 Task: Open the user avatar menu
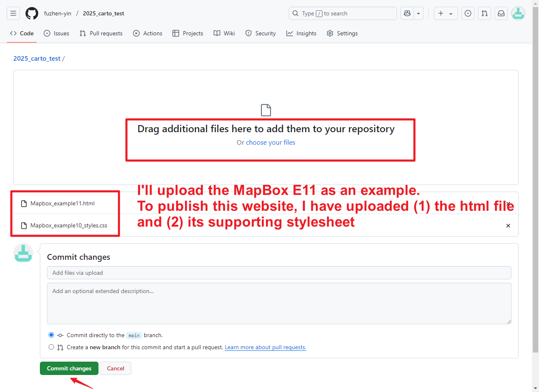(518, 13)
